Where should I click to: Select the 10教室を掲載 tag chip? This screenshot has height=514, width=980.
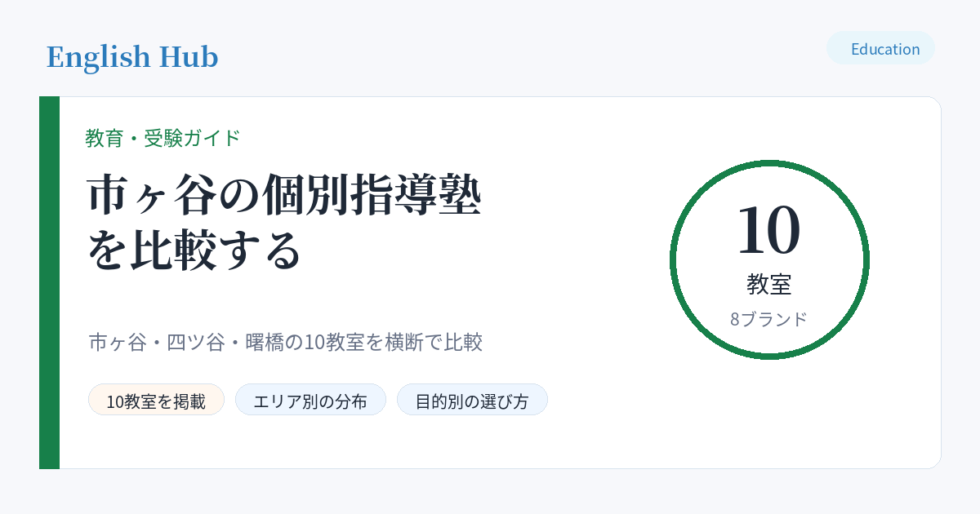[156, 400]
